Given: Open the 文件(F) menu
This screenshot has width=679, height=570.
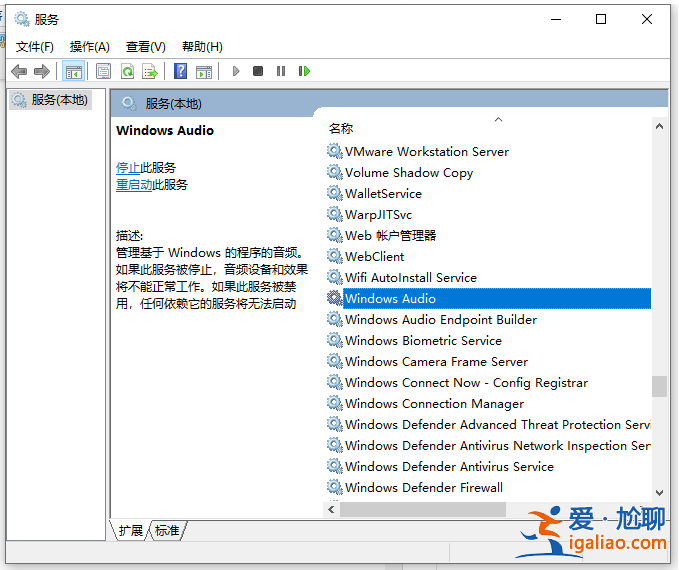Looking at the screenshot, I should 35,46.
